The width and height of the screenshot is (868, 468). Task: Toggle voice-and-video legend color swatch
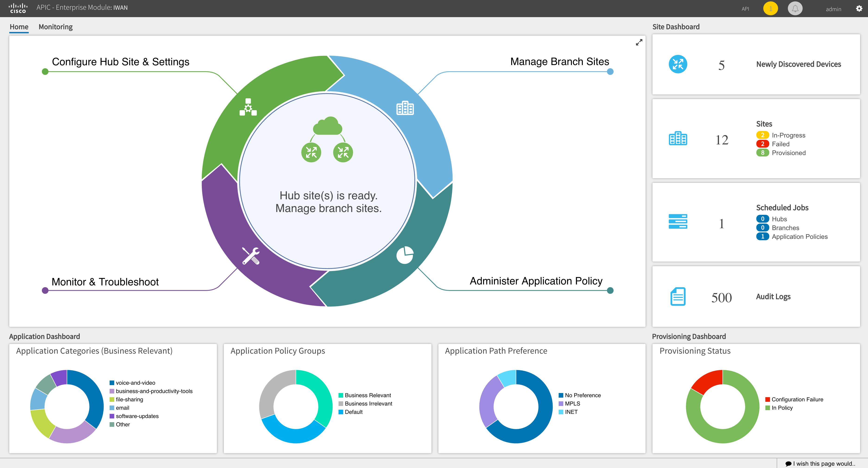coord(112,383)
